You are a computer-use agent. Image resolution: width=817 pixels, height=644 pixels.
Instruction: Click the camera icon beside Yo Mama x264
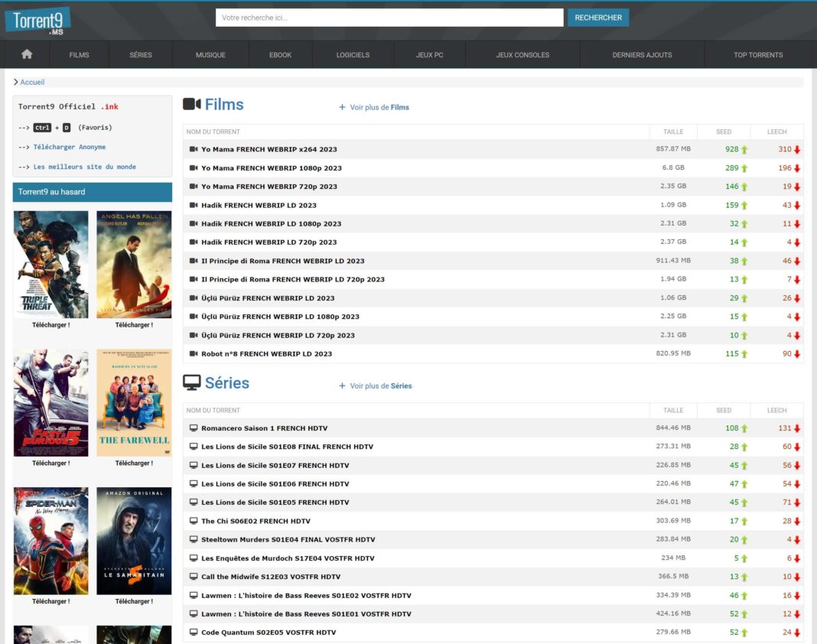[194, 149]
